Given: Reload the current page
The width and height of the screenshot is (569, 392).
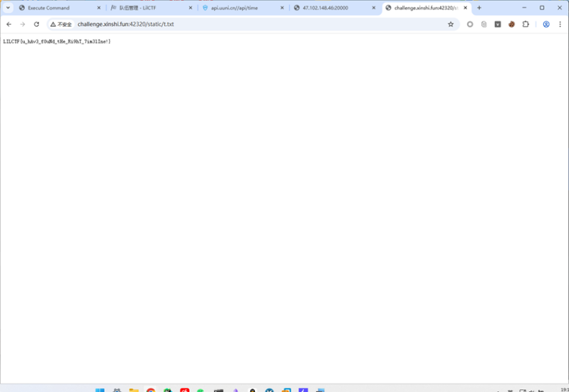Looking at the screenshot, I should (x=36, y=24).
